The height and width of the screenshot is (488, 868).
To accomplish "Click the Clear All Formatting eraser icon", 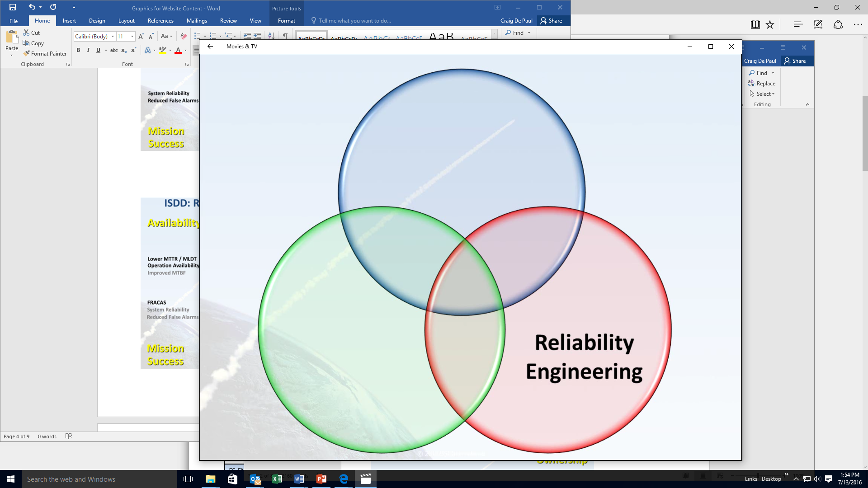I will point(184,36).
